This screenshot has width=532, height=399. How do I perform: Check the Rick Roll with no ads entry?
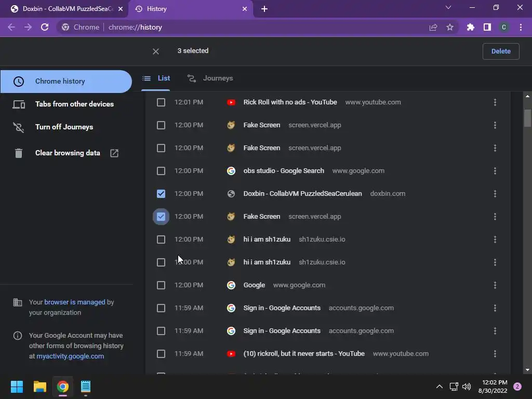pos(161,102)
